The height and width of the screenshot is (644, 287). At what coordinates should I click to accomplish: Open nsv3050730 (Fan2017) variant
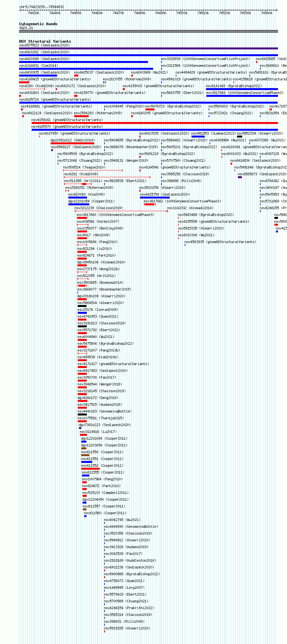(97, 377)
